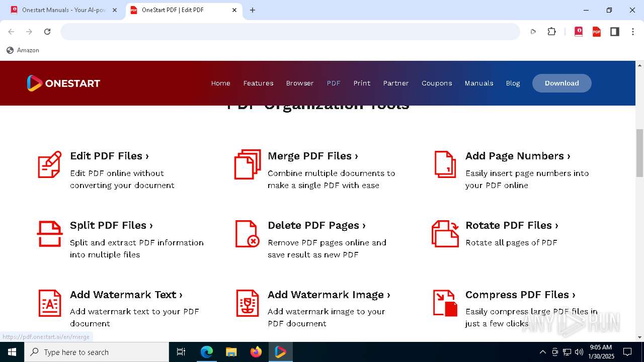Click the Add Watermark Image icon
This screenshot has height=362, width=644.
[248, 303]
